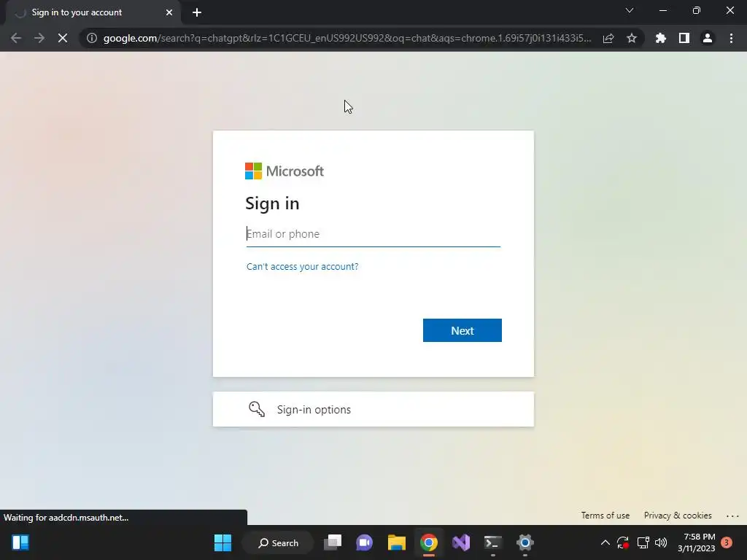Open File Explorer from taskbar

[396, 542]
